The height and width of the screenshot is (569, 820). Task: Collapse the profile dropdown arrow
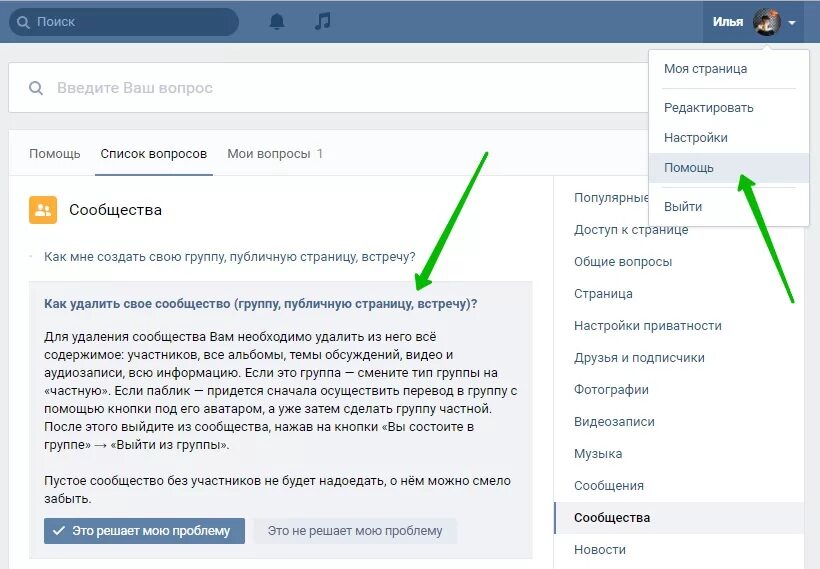pyautogui.click(x=792, y=23)
